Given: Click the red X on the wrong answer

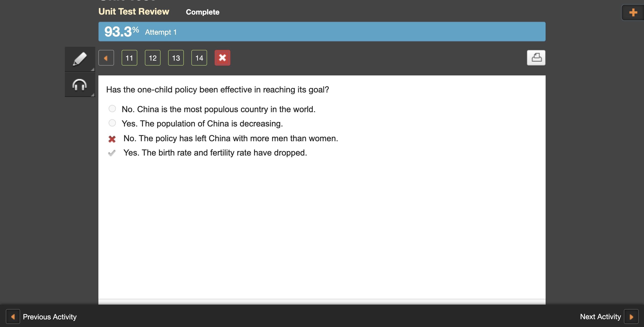Looking at the screenshot, I should pos(112,139).
